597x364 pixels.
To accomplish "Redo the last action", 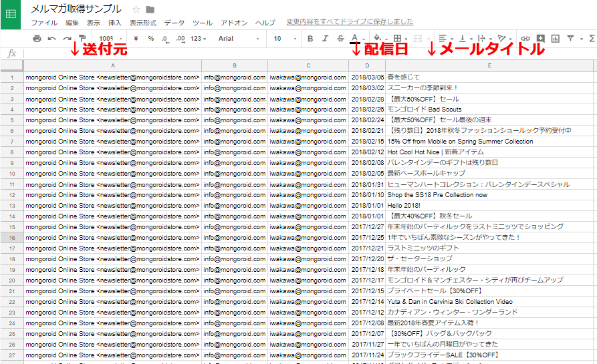I will 67,39.
